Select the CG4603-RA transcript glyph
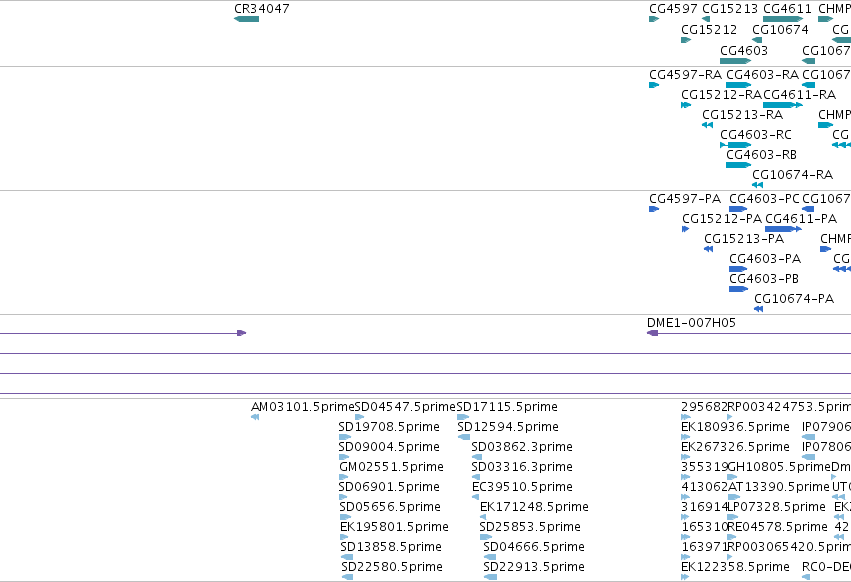The width and height of the screenshot is (851, 582). (x=739, y=85)
